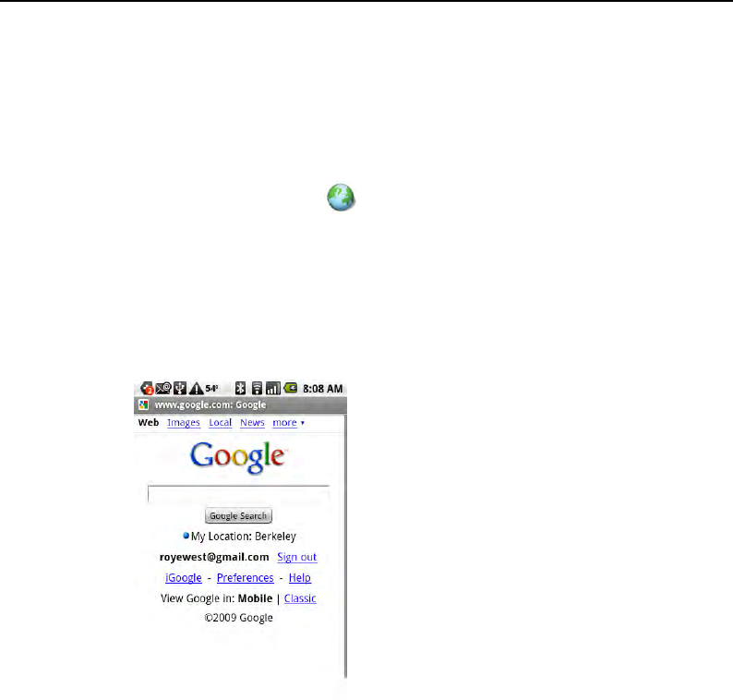Screen dimensions: 733x700
Task: Click the browser vertical scrollbar
Action: 345,546
